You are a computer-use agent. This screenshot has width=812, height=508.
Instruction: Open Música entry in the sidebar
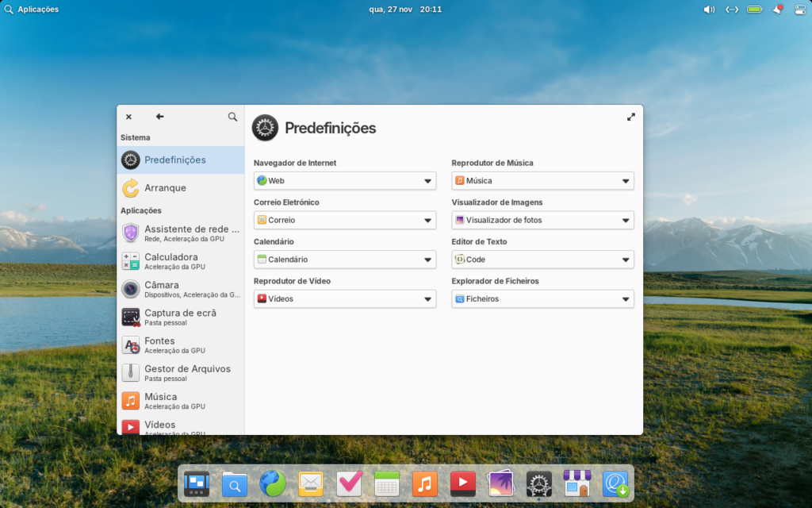[x=181, y=401]
